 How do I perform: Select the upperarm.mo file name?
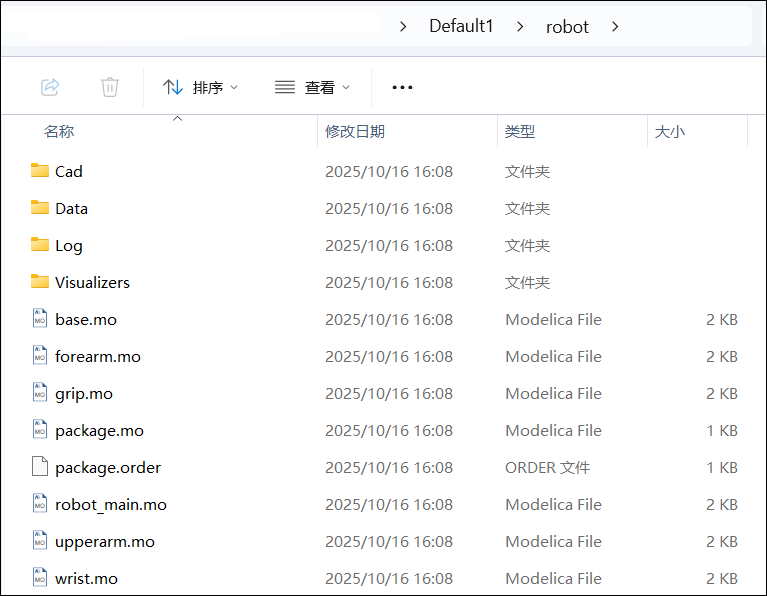(x=105, y=542)
